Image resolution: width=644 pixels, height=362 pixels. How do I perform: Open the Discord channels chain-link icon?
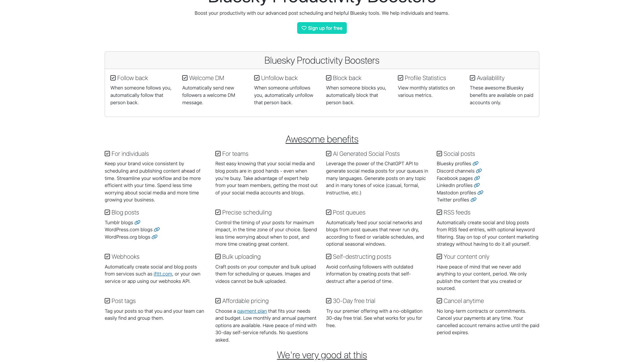pos(479,171)
